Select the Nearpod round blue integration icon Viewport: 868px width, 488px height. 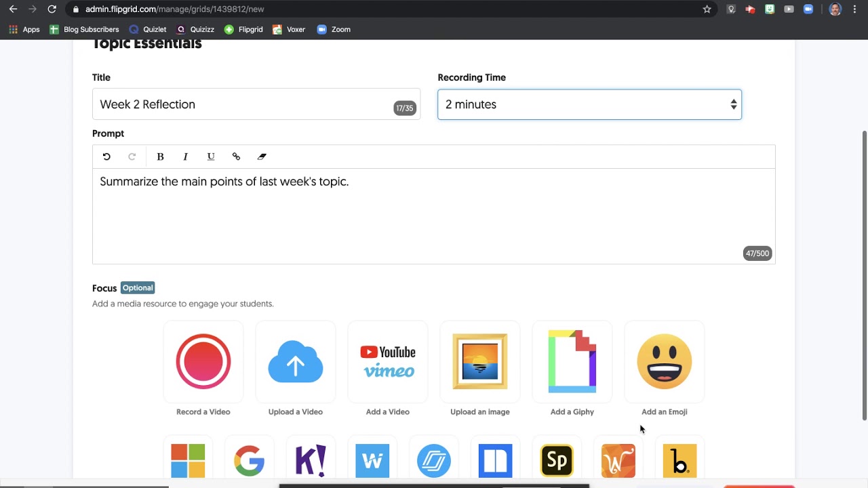(x=434, y=461)
